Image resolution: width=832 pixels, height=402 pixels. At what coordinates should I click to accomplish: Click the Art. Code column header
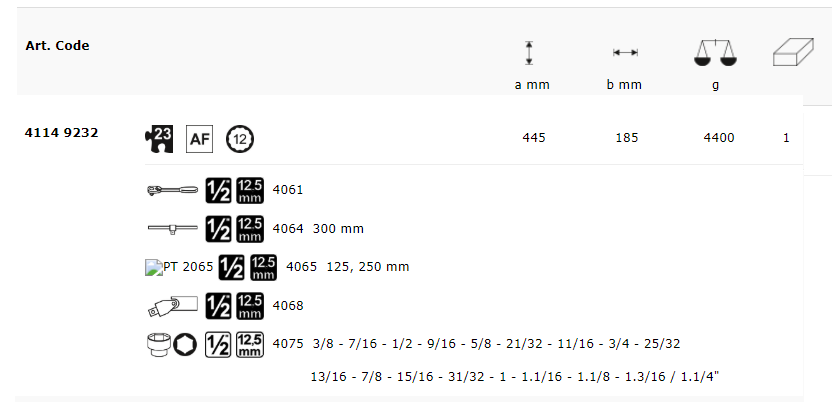[57, 45]
